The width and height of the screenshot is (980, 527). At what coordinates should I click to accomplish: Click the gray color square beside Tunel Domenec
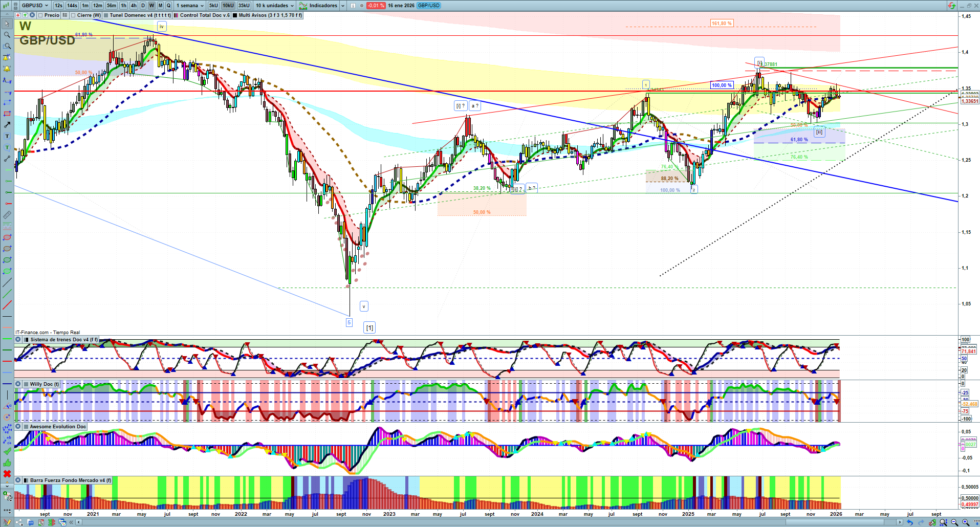[106, 15]
